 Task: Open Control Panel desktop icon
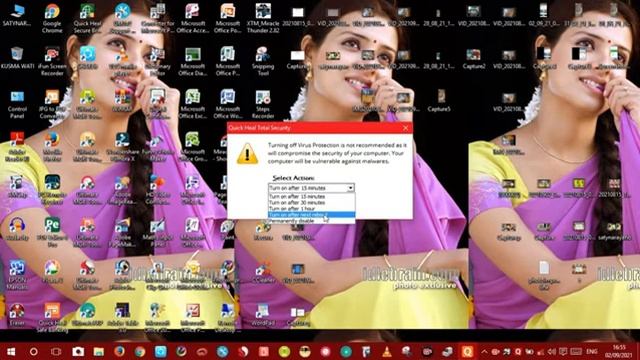17,104
